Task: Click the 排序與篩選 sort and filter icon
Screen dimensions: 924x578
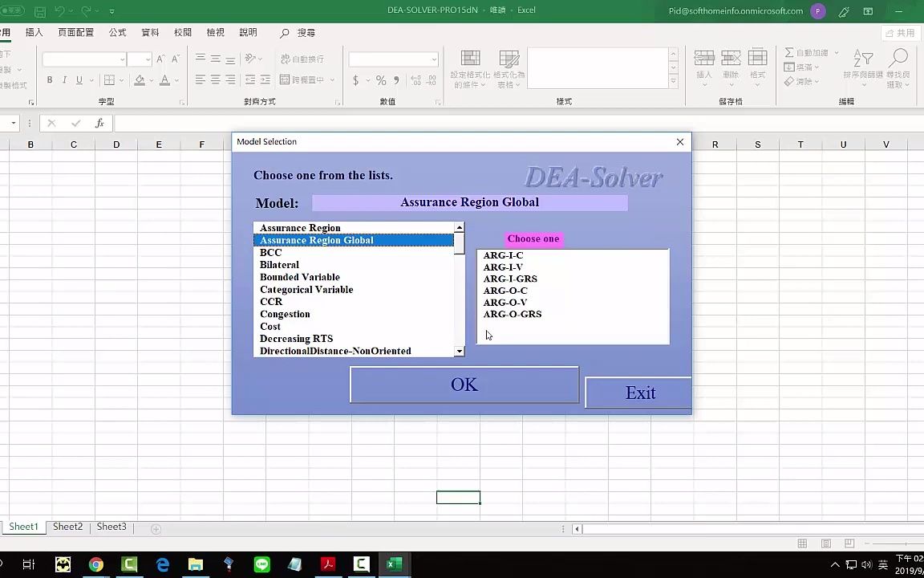Action: pyautogui.click(x=864, y=59)
